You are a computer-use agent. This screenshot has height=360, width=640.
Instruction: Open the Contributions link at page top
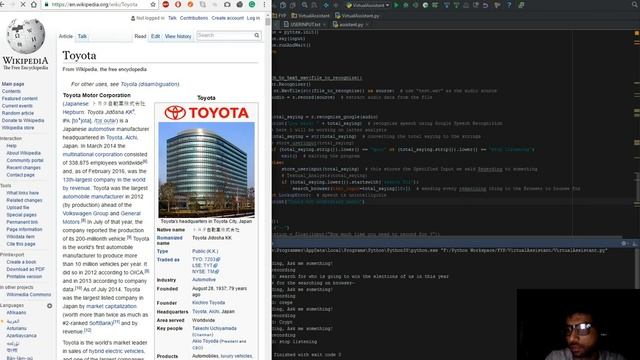(x=194, y=18)
